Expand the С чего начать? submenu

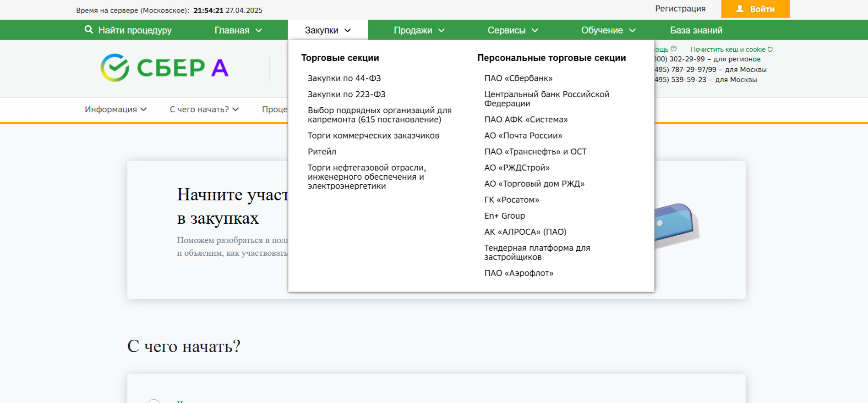coord(204,110)
